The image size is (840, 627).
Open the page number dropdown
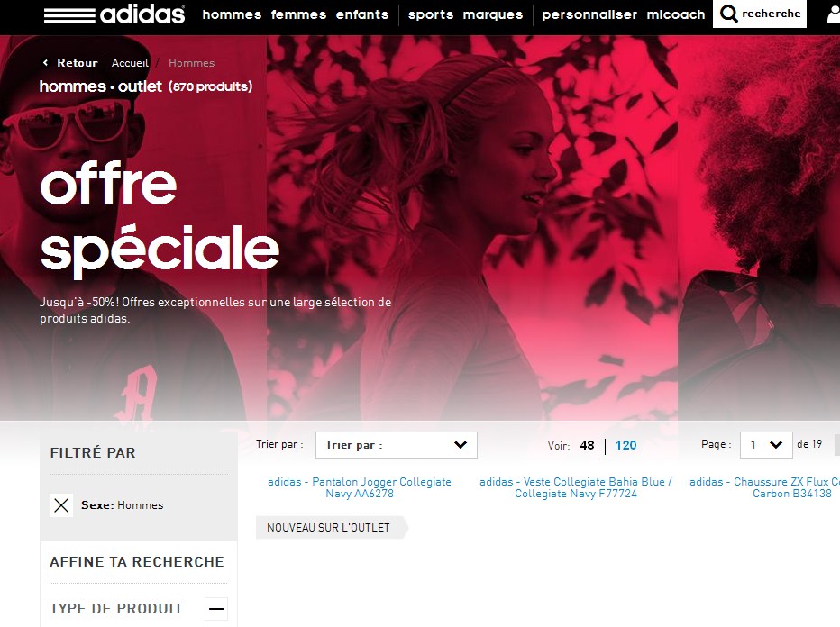point(766,445)
